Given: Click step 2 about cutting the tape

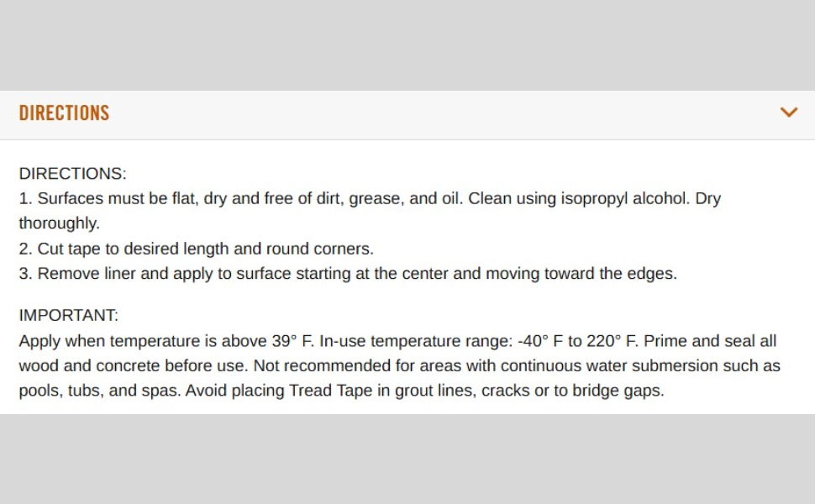Looking at the screenshot, I should click(196, 249).
